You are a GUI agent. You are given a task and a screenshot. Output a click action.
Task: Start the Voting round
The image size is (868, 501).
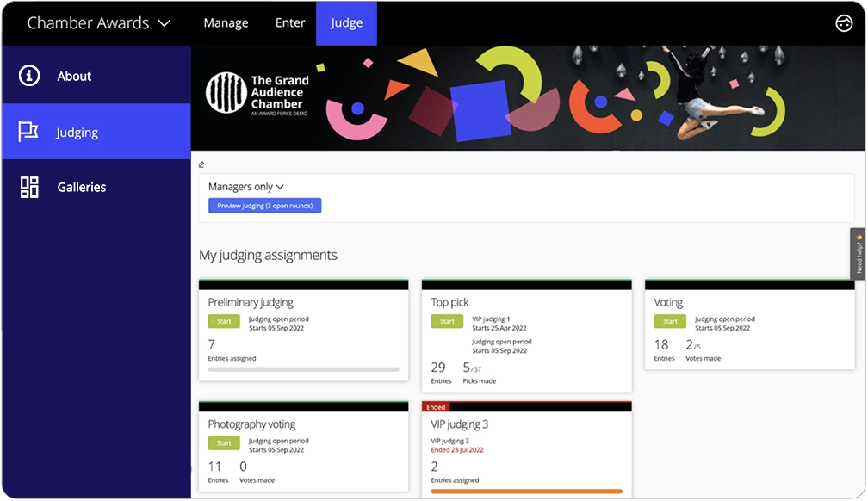click(670, 321)
